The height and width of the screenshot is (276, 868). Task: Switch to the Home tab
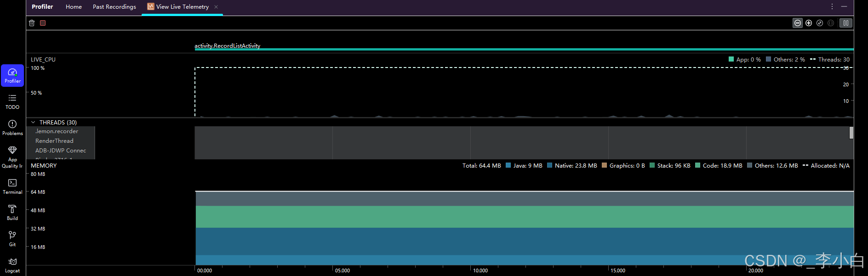(74, 7)
